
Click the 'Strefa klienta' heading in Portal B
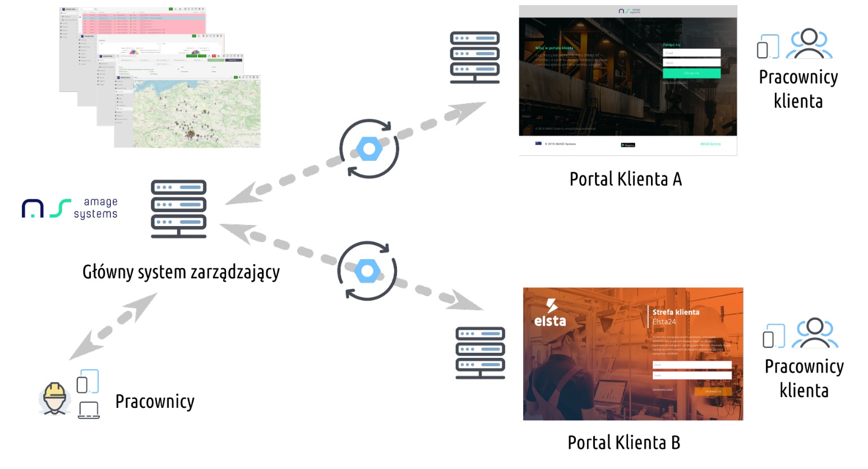(676, 312)
